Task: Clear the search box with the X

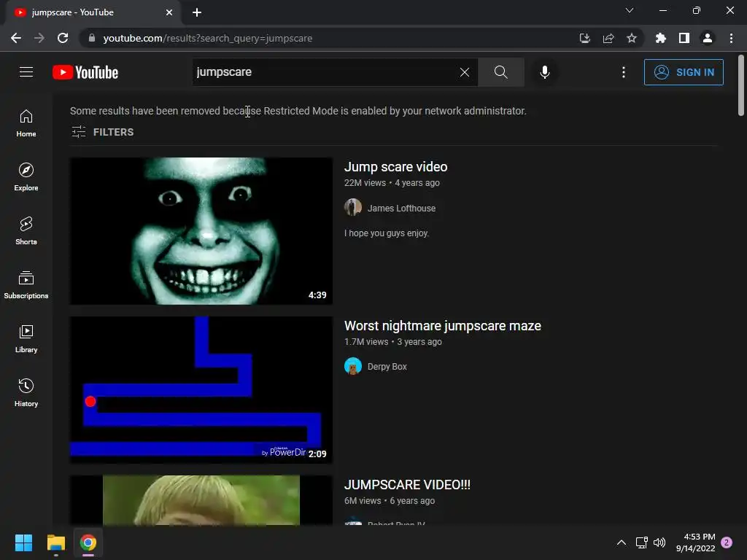Action: (465, 72)
